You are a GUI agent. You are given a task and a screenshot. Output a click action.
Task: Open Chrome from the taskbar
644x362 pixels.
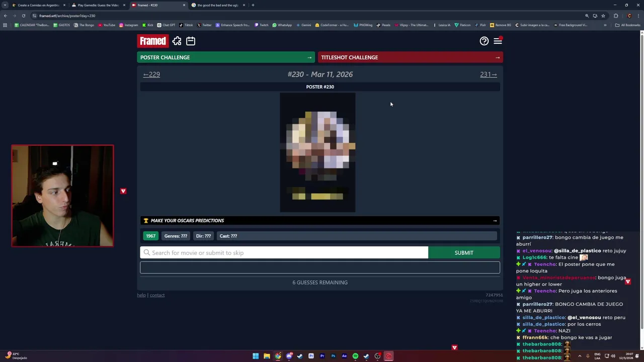[x=278, y=356]
